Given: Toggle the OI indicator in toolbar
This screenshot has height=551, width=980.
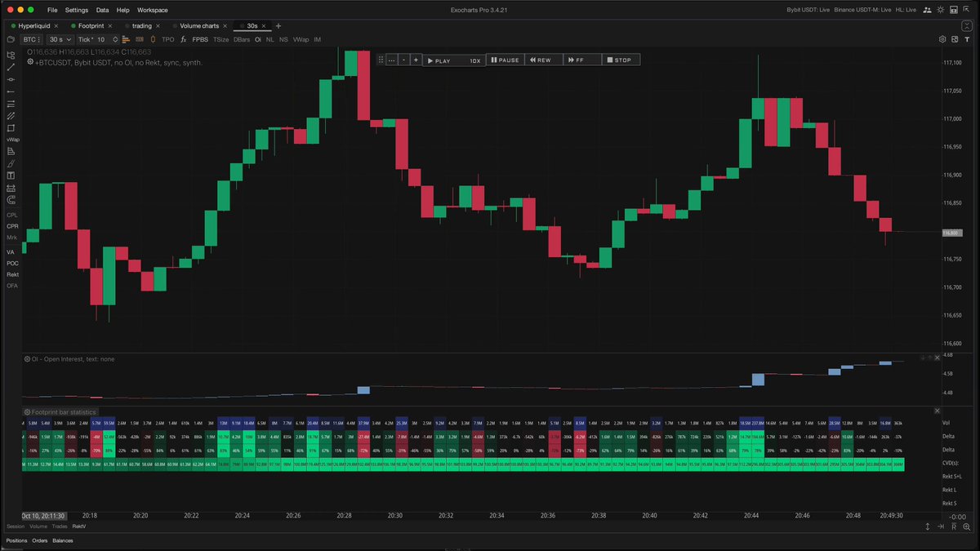Looking at the screenshot, I should point(258,39).
